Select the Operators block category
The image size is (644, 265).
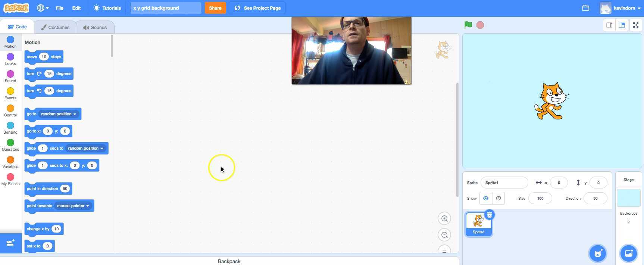[10, 145]
